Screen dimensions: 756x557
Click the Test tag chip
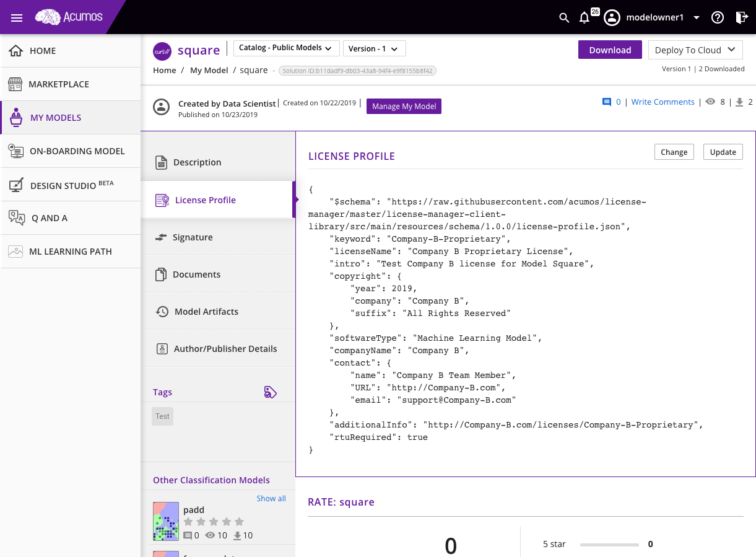tap(162, 416)
